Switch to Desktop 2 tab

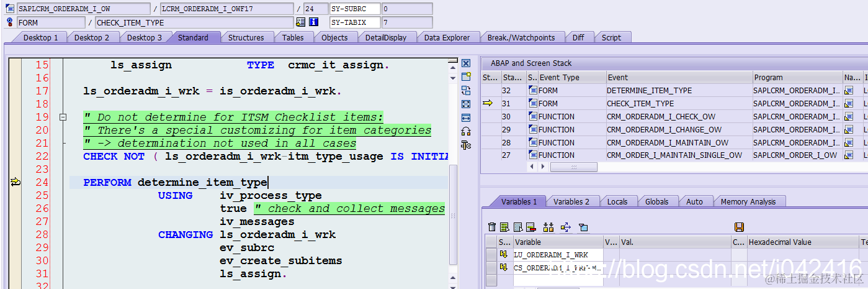click(92, 38)
